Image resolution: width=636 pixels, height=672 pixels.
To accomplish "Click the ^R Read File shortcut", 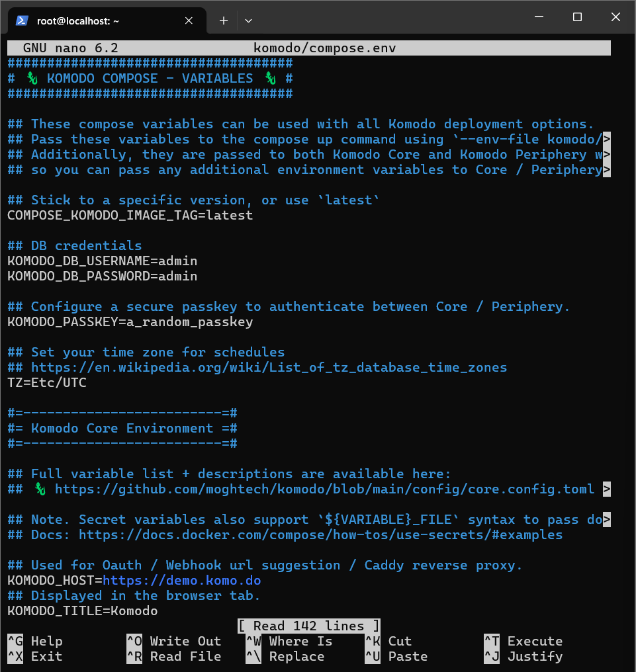I will [x=174, y=657].
